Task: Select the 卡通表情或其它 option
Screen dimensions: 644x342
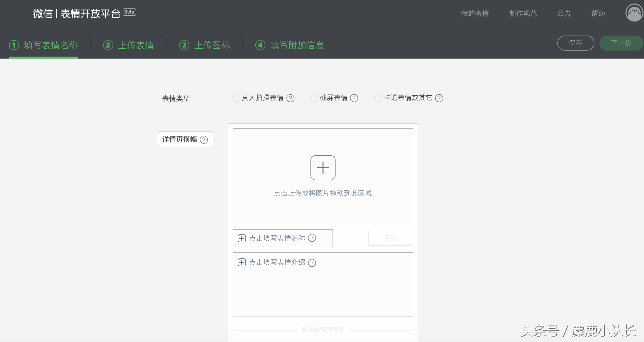Action: (x=378, y=98)
